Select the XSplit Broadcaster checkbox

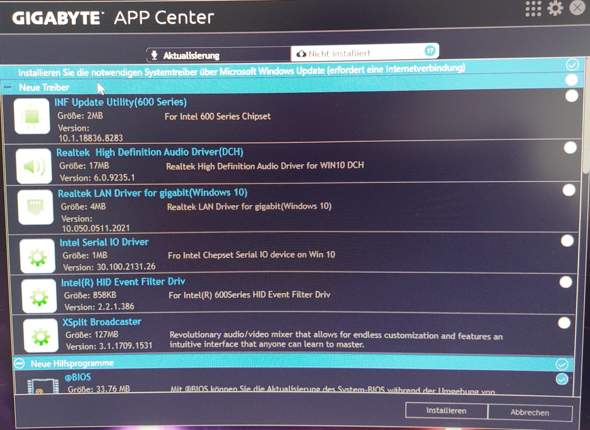coord(564,322)
